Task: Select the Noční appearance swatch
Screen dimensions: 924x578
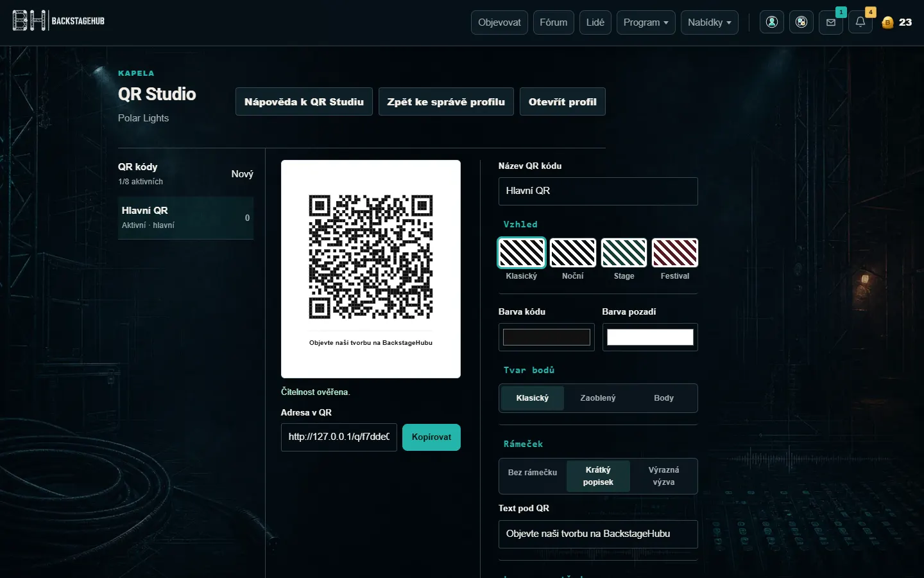Action: 573,252
